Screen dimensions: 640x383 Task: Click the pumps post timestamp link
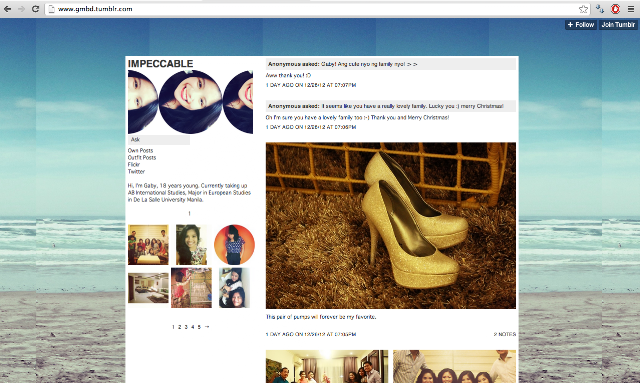[x=311, y=334]
